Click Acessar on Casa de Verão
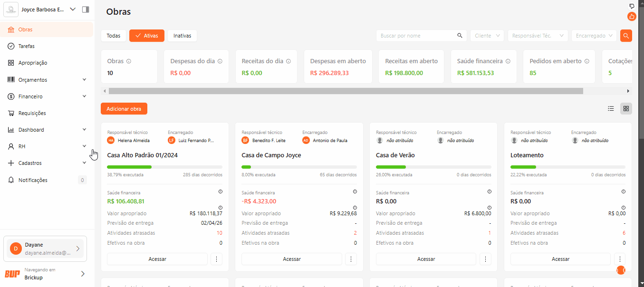644x287 pixels. [x=426, y=259]
